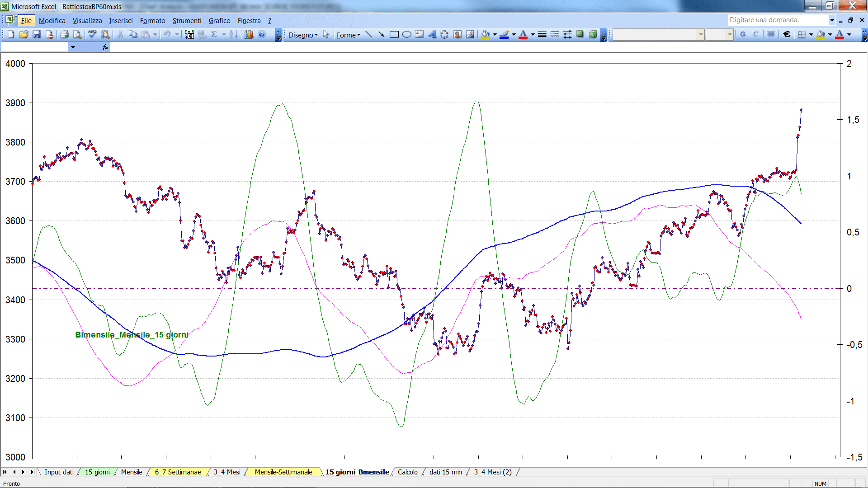Open the Modifica menu
868x488 pixels.
point(52,20)
